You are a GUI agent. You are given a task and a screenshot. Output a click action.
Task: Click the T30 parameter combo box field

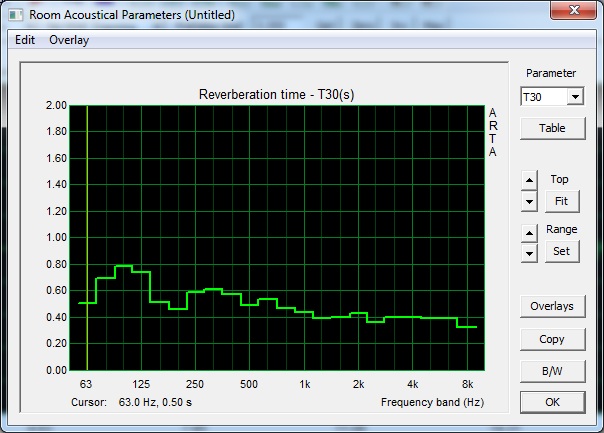click(x=552, y=97)
